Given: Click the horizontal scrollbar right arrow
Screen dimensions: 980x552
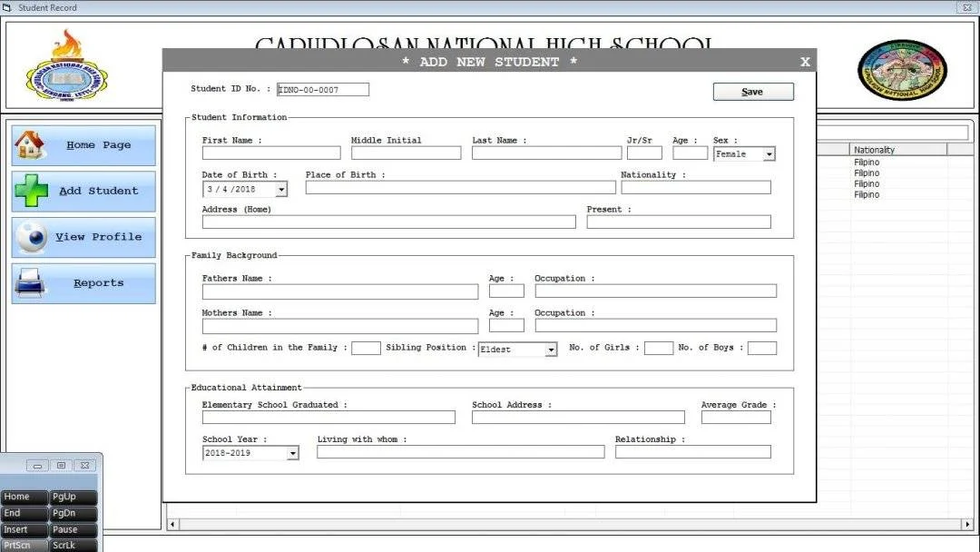Looking at the screenshot, I should (x=967, y=525).
